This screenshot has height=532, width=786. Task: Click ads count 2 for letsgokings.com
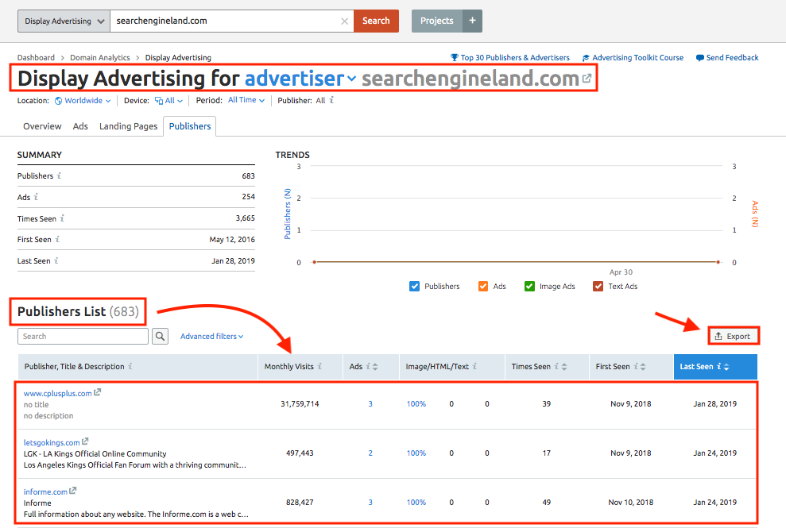point(370,453)
